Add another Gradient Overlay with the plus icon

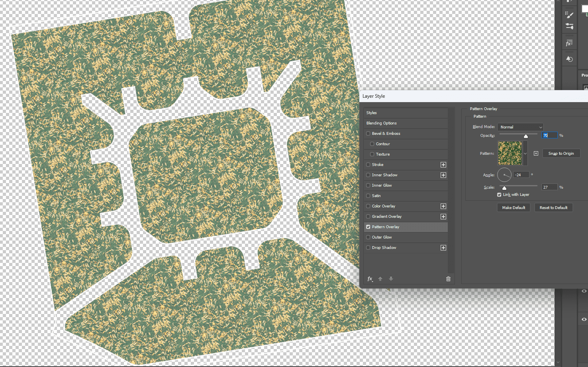click(443, 217)
